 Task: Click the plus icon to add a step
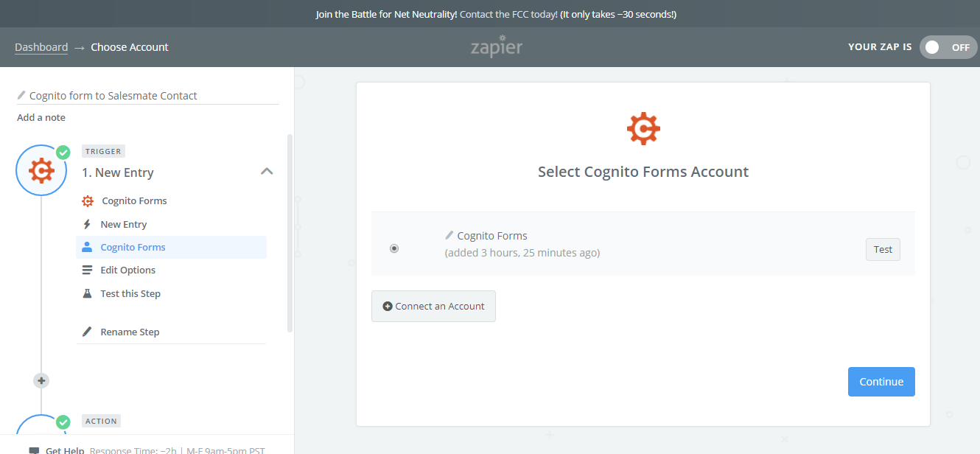pyautogui.click(x=41, y=380)
